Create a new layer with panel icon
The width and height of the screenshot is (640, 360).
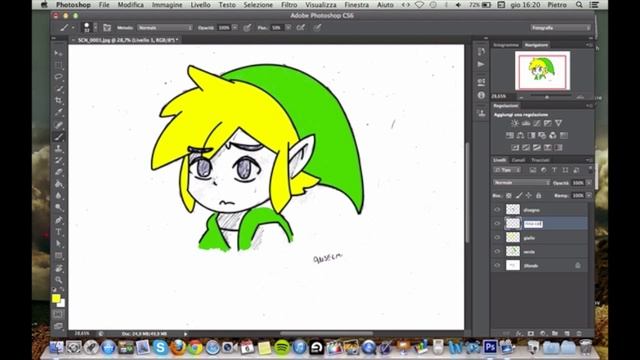click(567, 333)
